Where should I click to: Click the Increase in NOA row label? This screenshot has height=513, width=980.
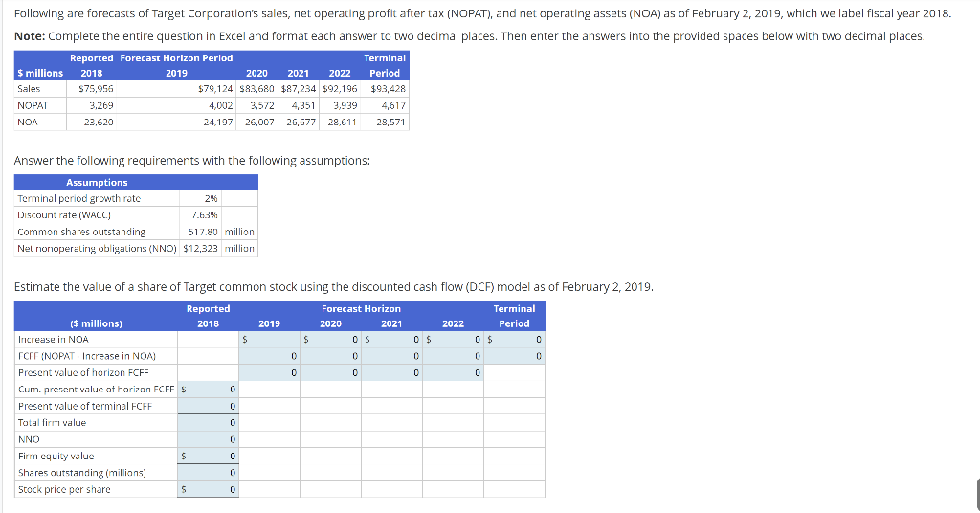(54, 340)
